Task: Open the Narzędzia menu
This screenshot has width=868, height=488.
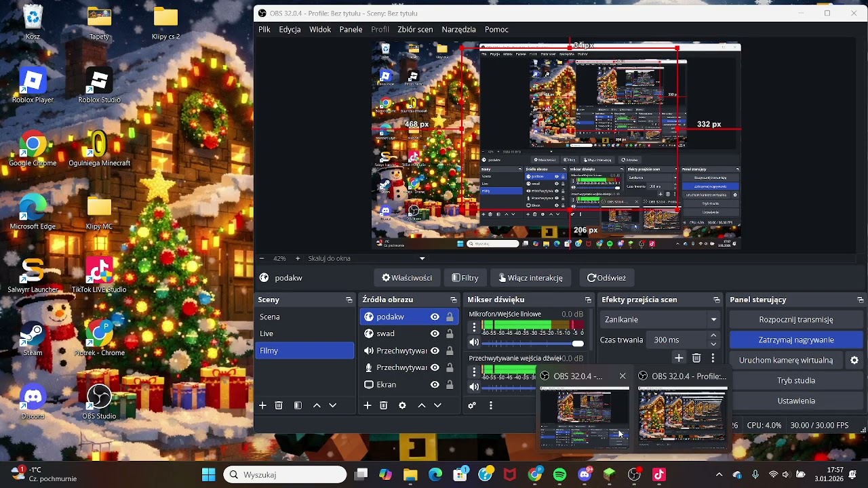Action: tap(458, 30)
